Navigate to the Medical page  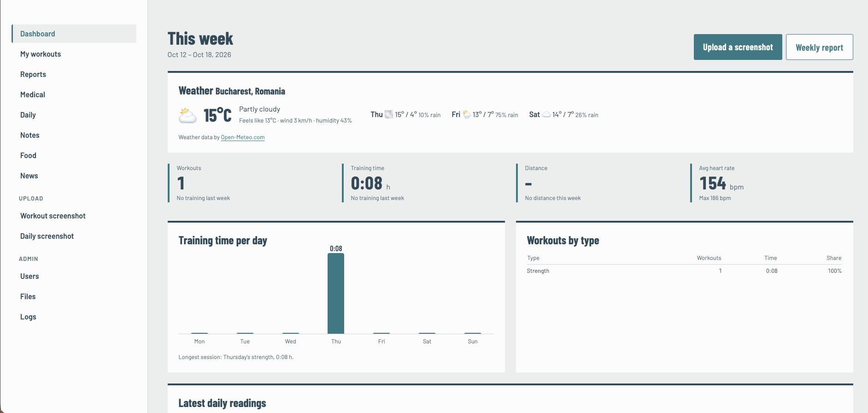(x=74, y=94)
